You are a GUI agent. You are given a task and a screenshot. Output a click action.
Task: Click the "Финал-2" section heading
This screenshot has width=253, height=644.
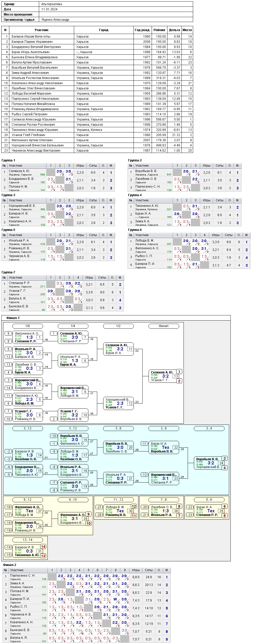10,565
